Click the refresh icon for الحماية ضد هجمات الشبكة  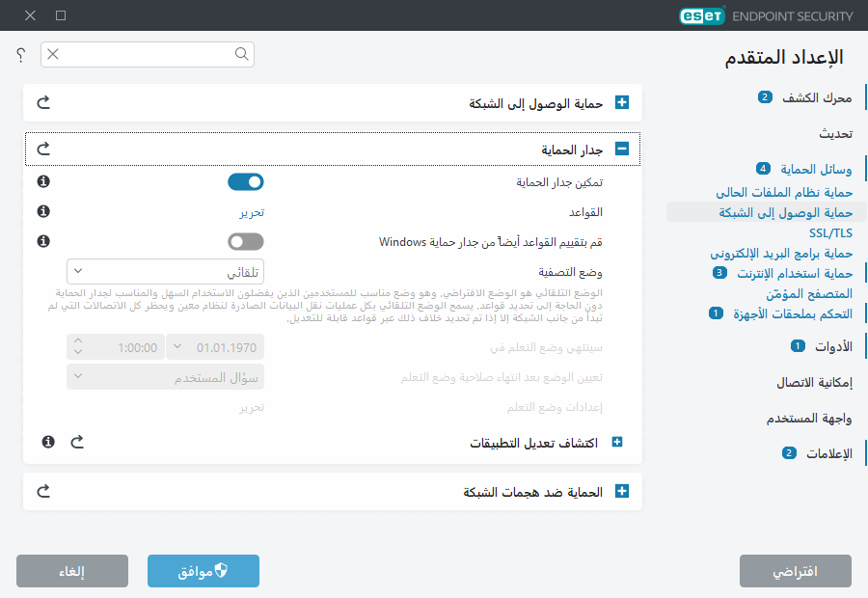point(42,491)
